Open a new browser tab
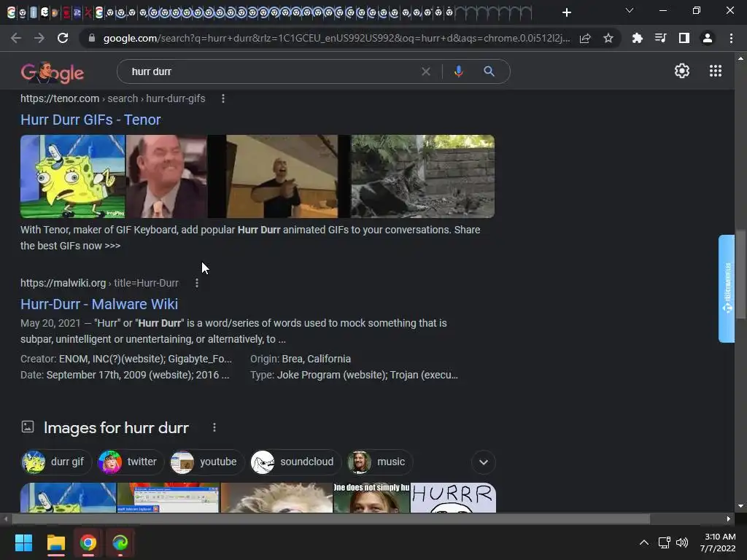Viewport: 747px width, 560px height. tap(566, 12)
